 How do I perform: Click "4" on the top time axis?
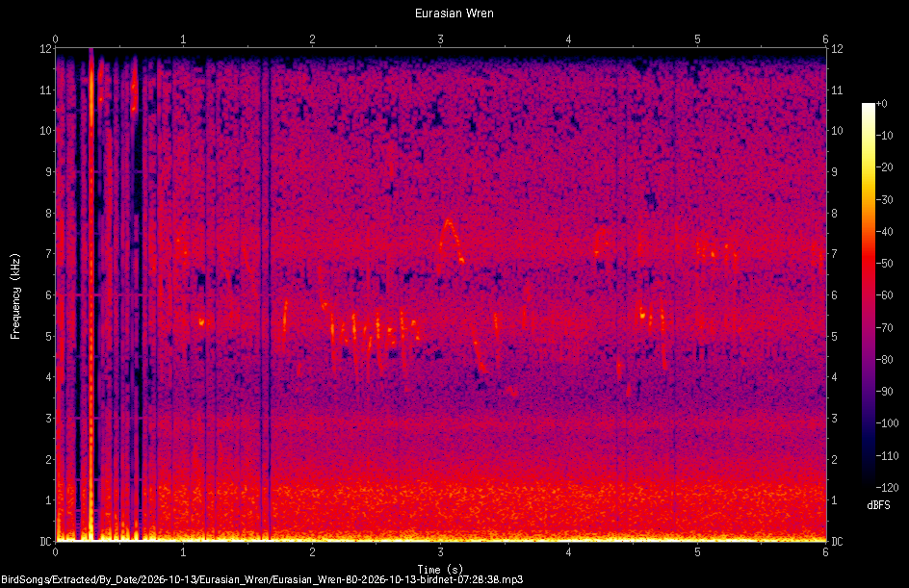pos(569,39)
